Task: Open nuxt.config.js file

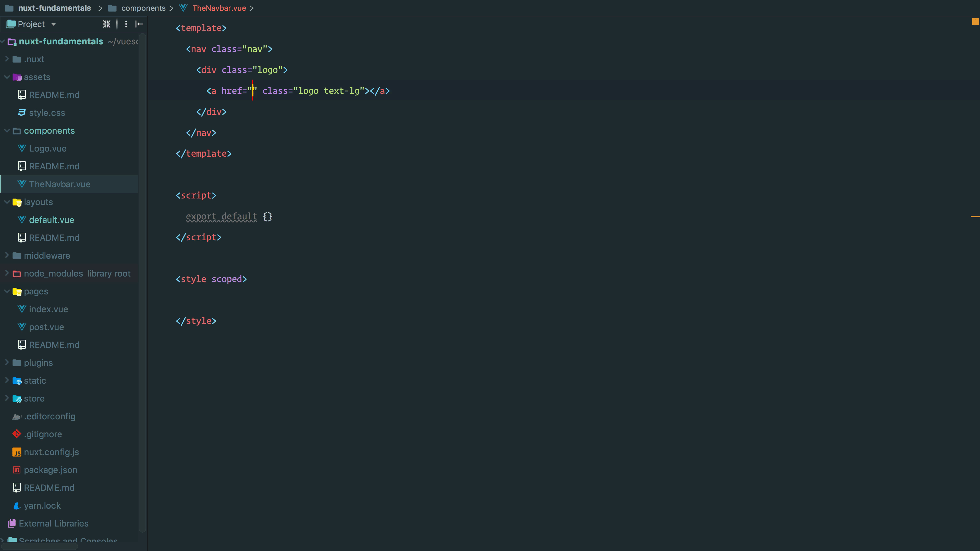Action: tap(51, 452)
